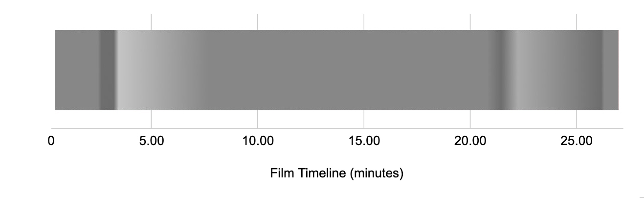This screenshot has height=198, width=644.
Task: Click the 25.00 tick label
Action: 577,142
